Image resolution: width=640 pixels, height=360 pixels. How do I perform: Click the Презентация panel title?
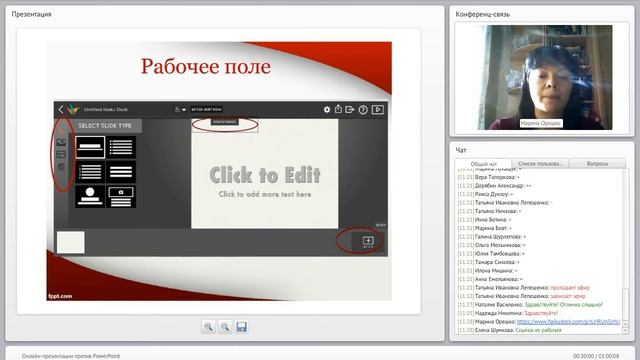pyautogui.click(x=31, y=14)
